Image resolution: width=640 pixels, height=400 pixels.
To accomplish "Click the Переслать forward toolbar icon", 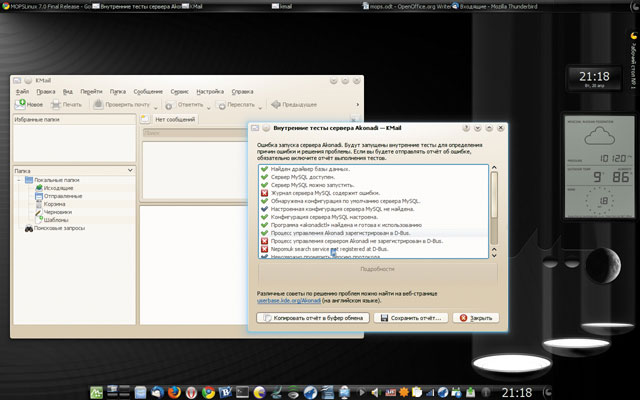I will click(x=222, y=105).
